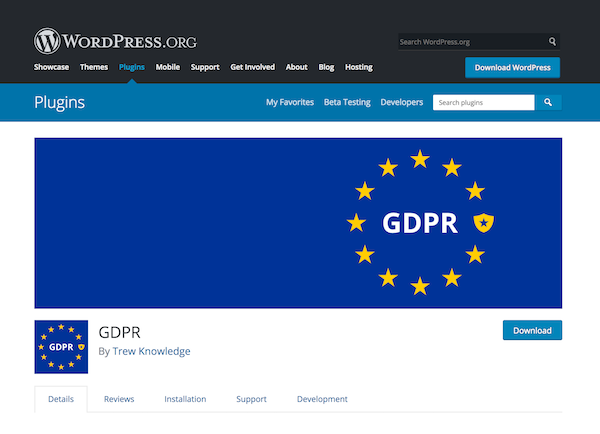The image size is (600, 434).
Task: Click the WordPress.org logo
Action: coord(115,41)
